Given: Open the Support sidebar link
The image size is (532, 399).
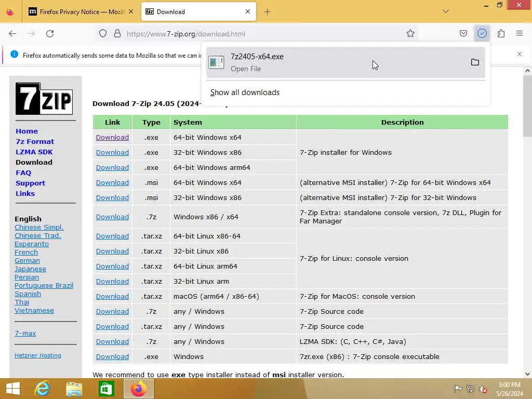Looking at the screenshot, I should (x=31, y=183).
